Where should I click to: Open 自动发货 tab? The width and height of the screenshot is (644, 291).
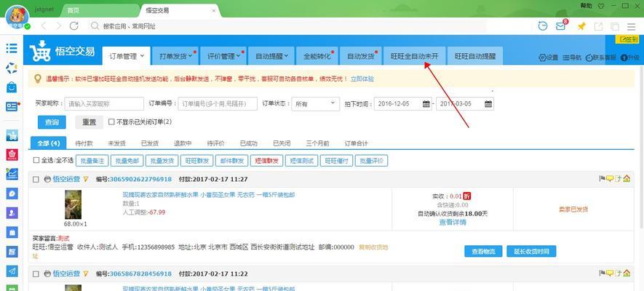[x=361, y=56]
